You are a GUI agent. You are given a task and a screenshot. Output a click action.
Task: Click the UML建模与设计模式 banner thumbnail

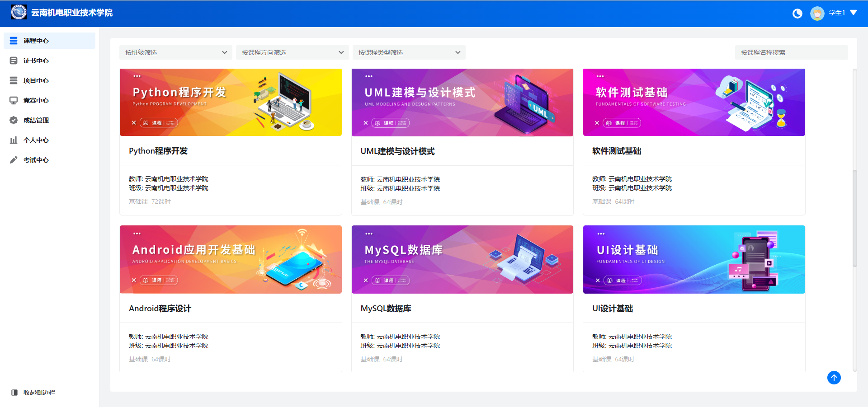coord(462,102)
